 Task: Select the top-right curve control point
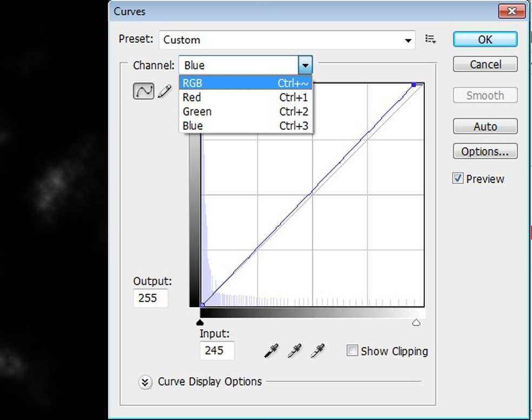coord(414,85)
